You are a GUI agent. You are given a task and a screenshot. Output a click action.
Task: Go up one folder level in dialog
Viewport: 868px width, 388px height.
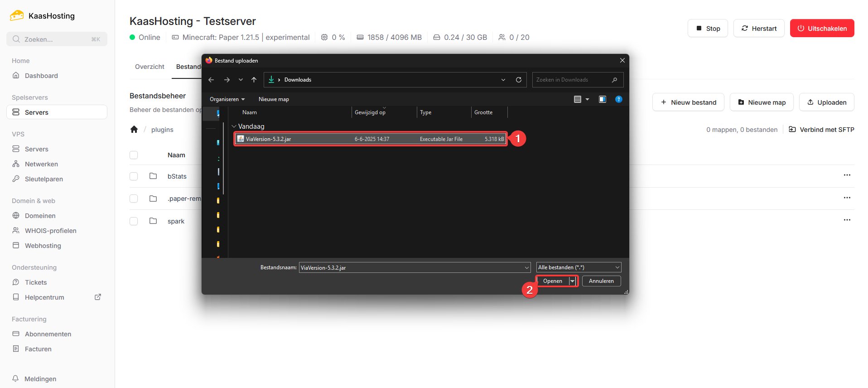[x=254, y=80]
